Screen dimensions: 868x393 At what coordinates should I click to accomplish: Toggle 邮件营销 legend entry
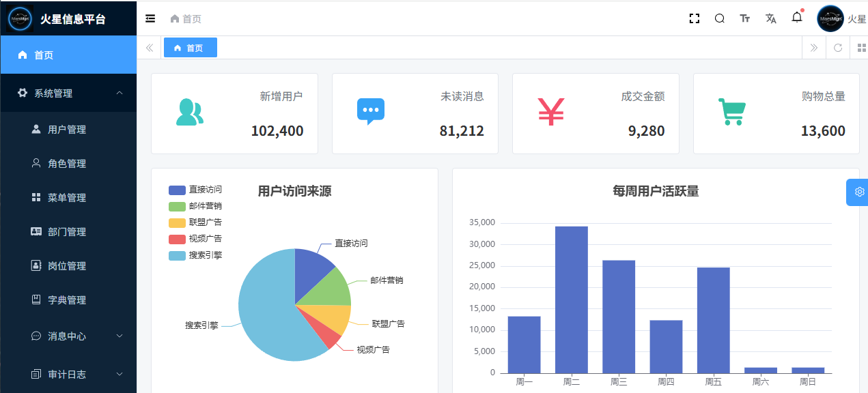[195, 206]
